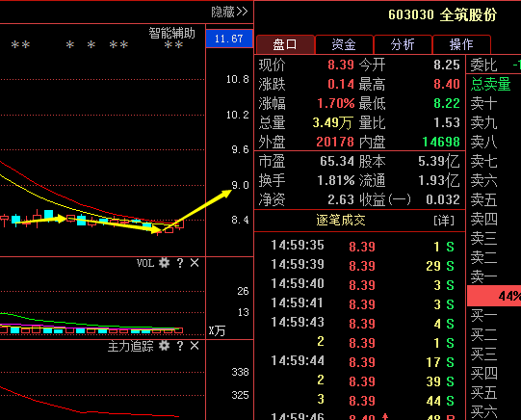Image resolution: width=521 pixels, height=420 pixels.
Task: Click the 智能辅助 label
Action: click(x=171, y=33)
